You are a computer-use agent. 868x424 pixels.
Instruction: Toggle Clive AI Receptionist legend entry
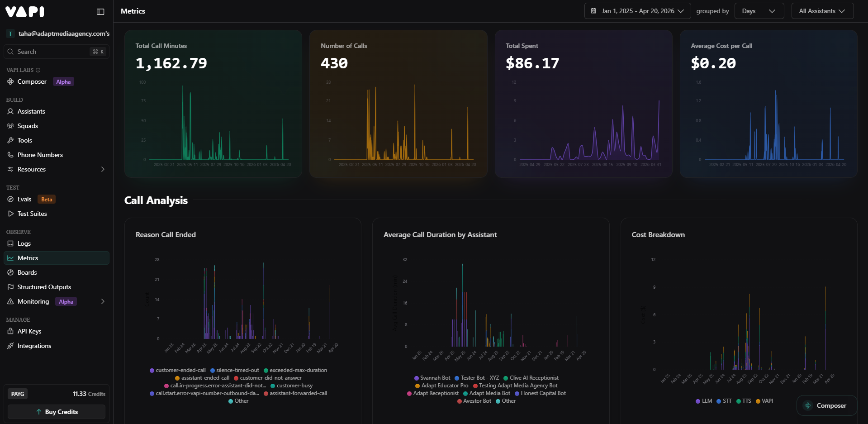(531, 378)
